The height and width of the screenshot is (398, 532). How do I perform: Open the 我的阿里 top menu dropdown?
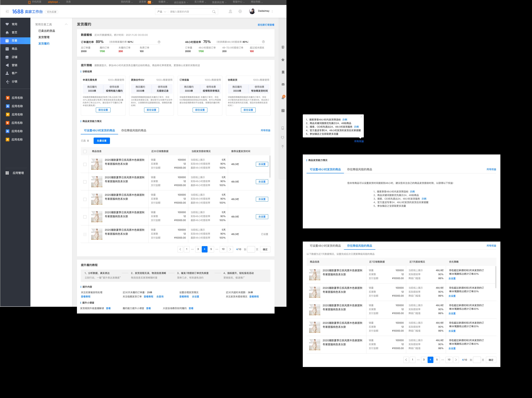(127, 2)
